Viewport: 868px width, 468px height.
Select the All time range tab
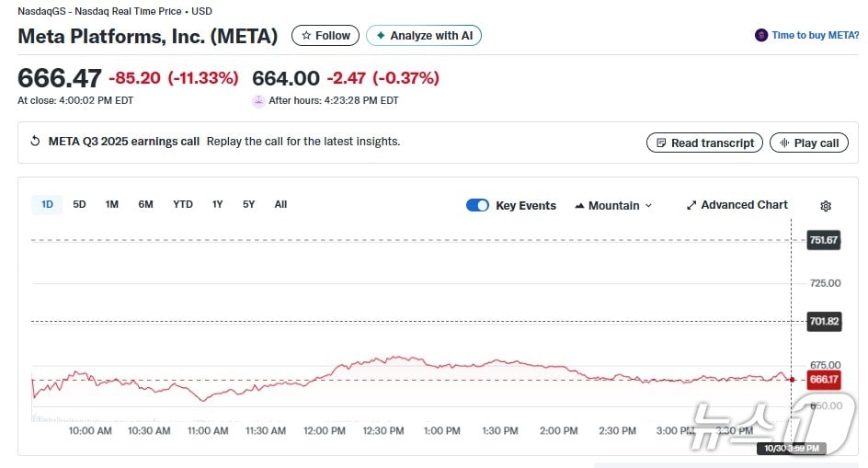pos(280,204)
